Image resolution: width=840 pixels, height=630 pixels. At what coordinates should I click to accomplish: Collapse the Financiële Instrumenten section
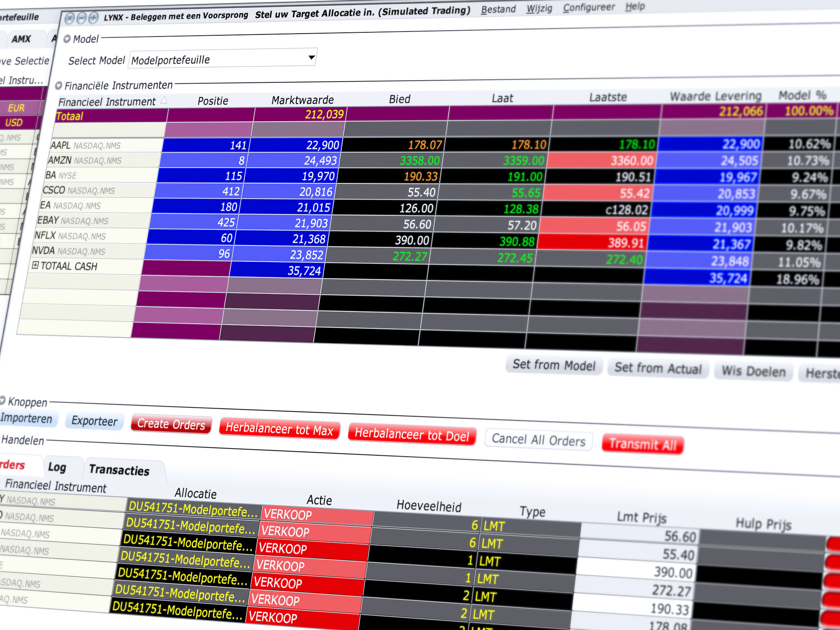pos(58,86)
